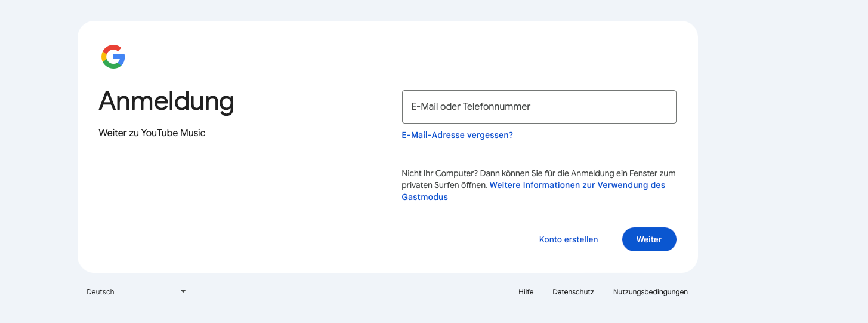Click the 'Nicht Ihr Computer?' paragraph

pyautogui.click(x=539, y=185)
